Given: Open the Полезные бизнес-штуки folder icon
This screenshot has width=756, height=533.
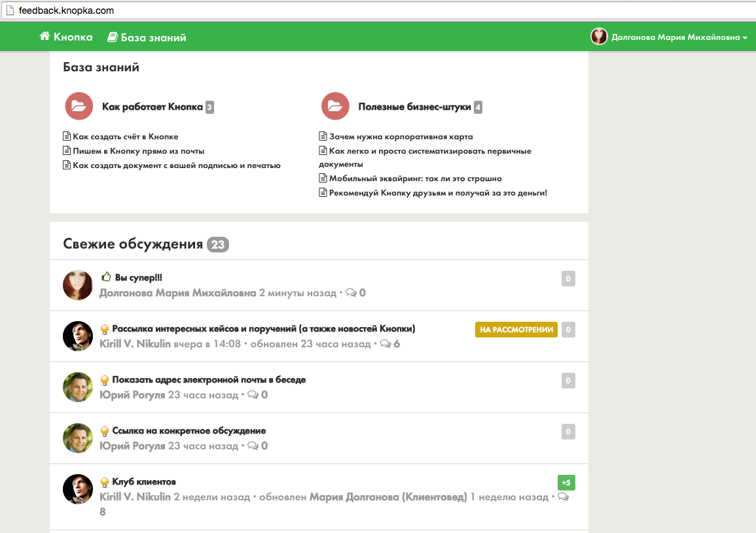Looking at the screenshot, I should (x=335, y=107).
